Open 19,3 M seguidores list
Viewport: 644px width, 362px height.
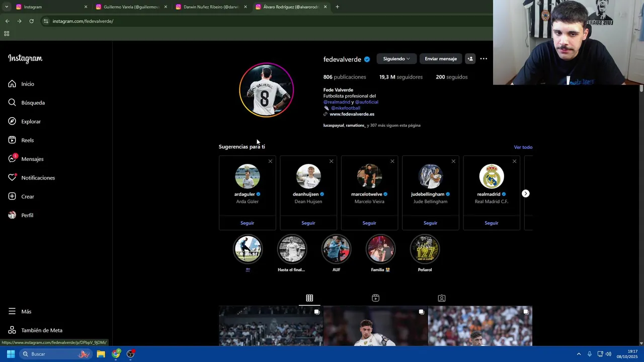[401, 77]
